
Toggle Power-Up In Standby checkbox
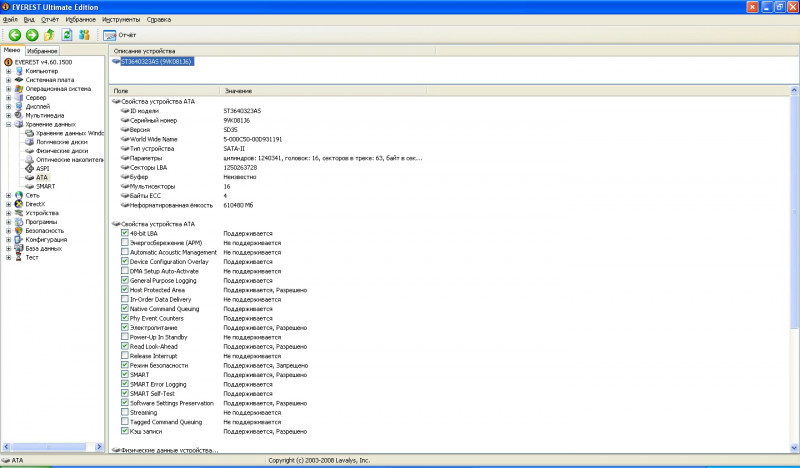(124, 337)
